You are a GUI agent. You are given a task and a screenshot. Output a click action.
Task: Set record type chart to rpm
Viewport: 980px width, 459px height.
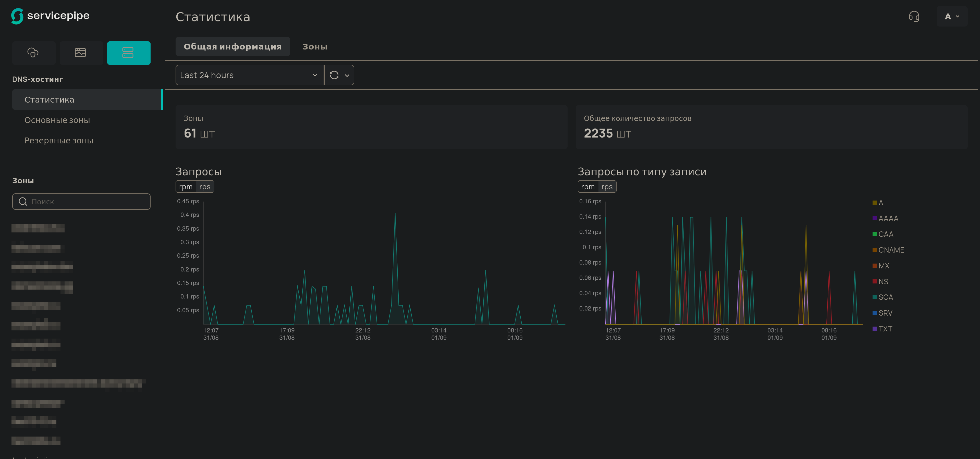pos(588,187)
